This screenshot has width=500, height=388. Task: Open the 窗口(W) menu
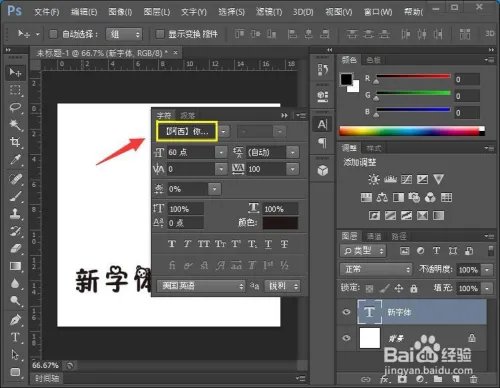pyautogui.click(x=378, y=12)
